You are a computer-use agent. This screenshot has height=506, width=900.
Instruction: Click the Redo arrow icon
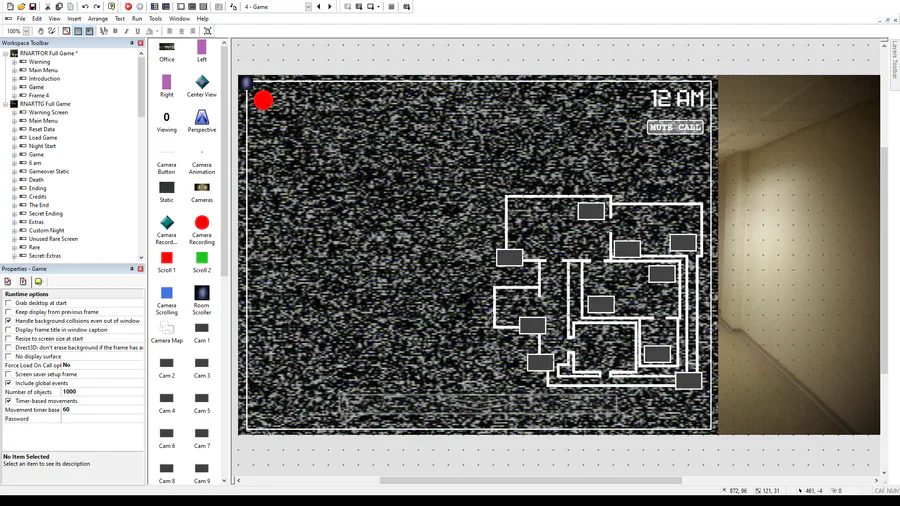click(96, 6)
